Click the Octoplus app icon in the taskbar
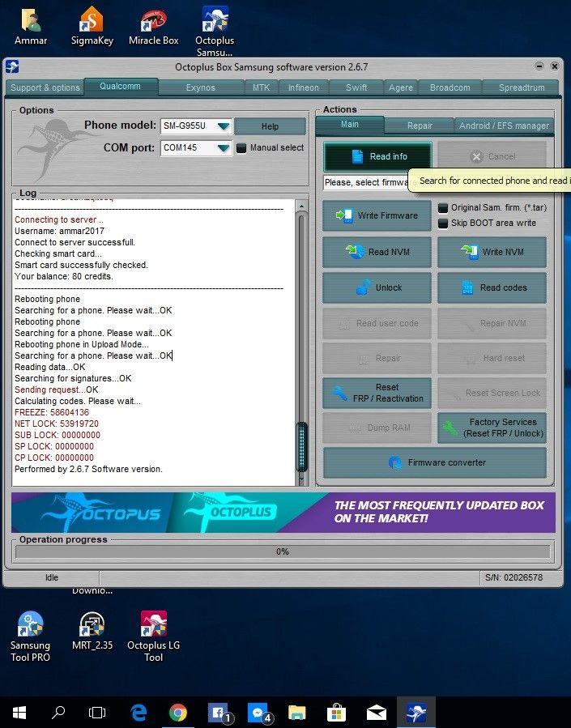 click(416, 712)
